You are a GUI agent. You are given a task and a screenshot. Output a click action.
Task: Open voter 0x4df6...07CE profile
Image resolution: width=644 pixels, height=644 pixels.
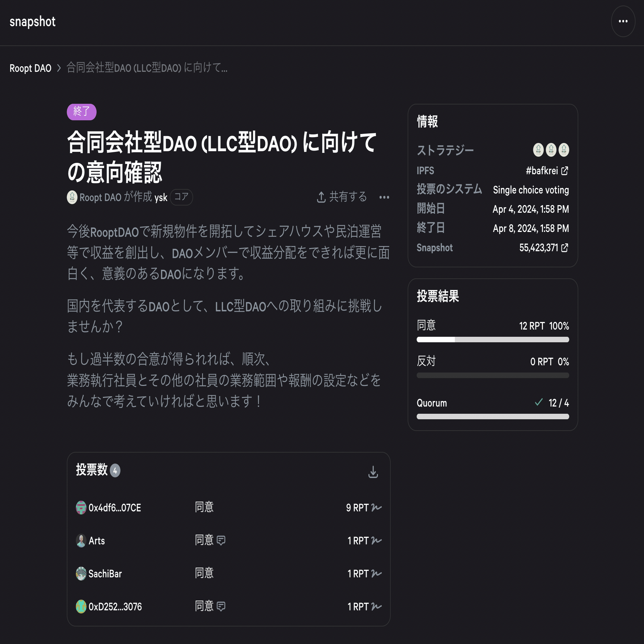[x=115, y=508]
